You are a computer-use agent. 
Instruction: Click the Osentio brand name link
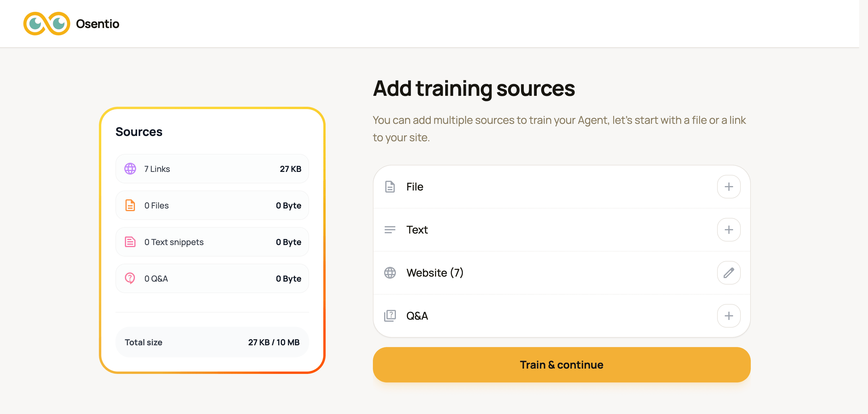(x=97, y=24)
